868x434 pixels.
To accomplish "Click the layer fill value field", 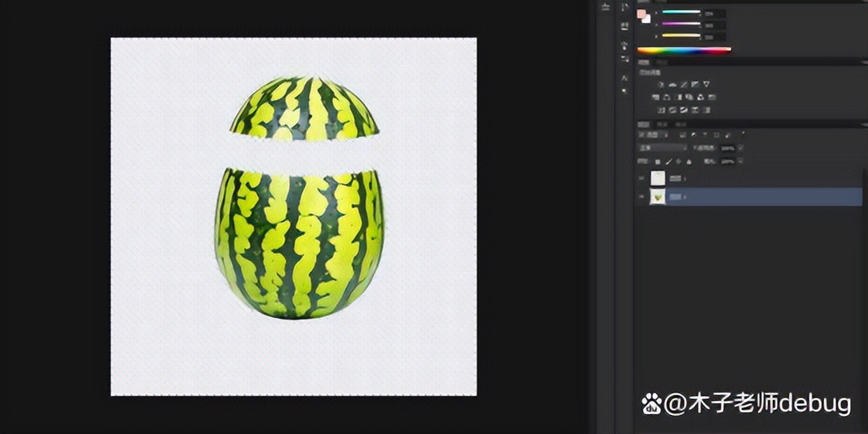I will [x=728, y=161].
